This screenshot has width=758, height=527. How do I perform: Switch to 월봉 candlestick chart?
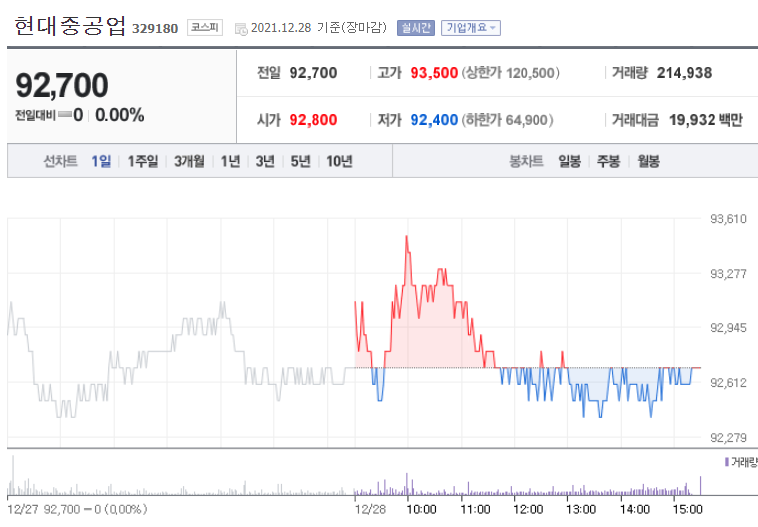[648, 161]
